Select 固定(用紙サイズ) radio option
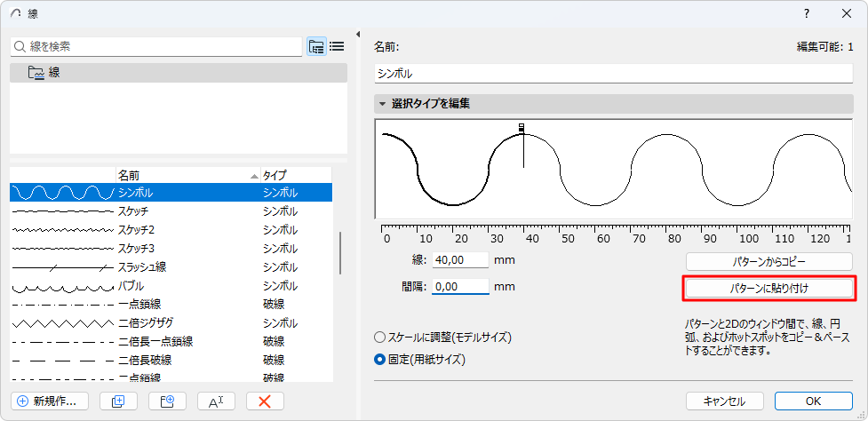The image size is (868, 421). click(x=421, y=360)
